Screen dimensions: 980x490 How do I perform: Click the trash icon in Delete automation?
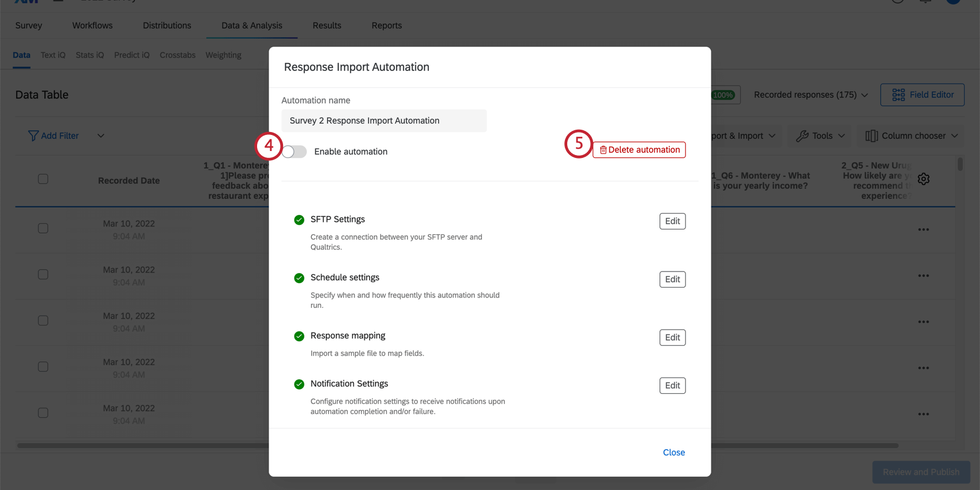tap(603, 150)
